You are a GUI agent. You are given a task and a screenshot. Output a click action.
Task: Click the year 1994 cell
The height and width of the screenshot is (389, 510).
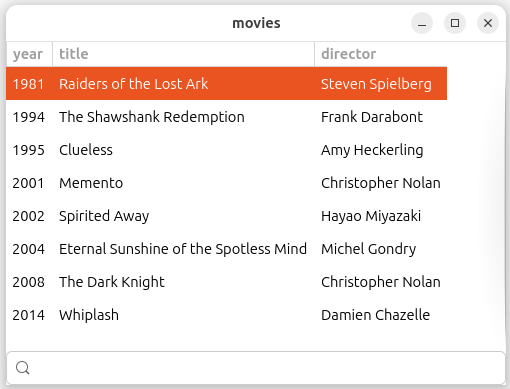click(28, 117)
